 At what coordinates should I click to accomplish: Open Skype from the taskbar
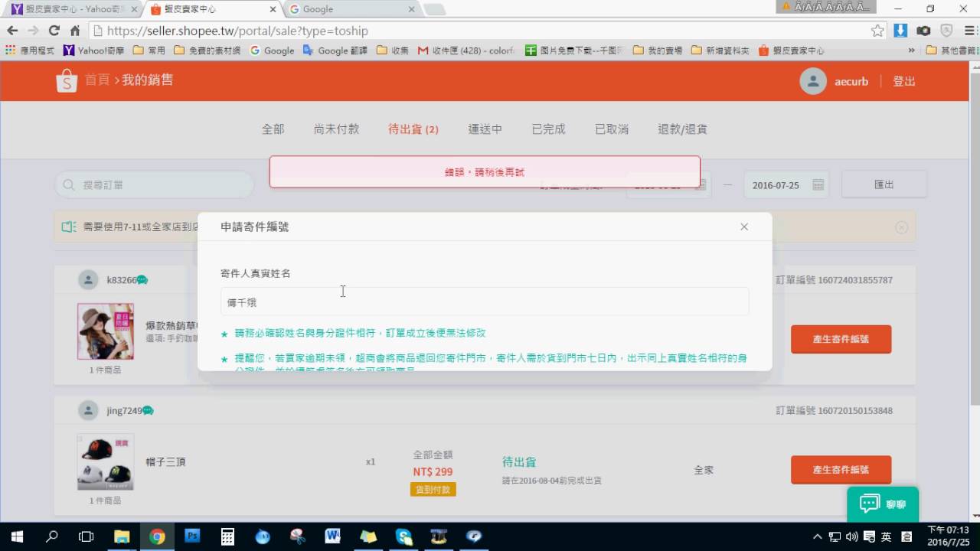click(x=403, y=536)
